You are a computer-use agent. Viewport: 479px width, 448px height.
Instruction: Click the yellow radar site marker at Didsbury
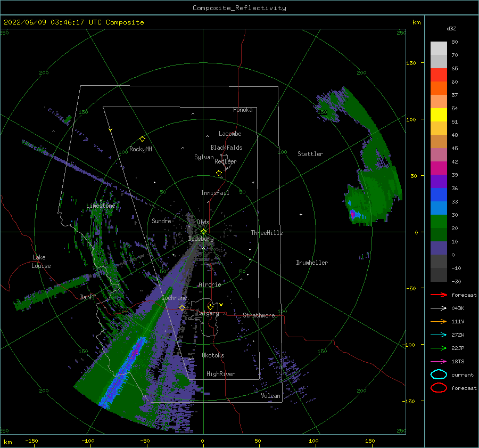coord(203,232)
